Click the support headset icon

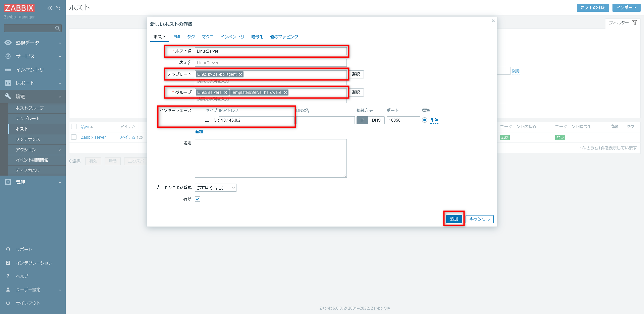pos(8,249)
